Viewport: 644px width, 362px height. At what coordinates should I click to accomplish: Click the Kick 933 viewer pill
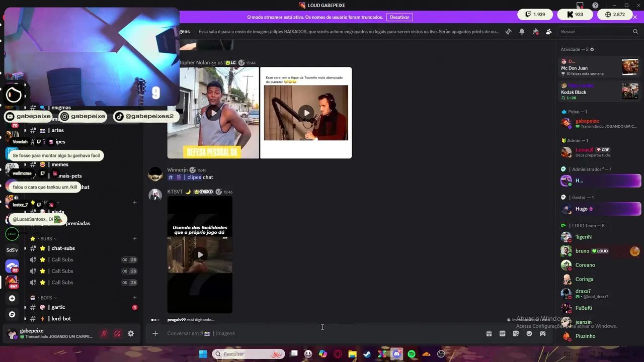click(575, 15)
